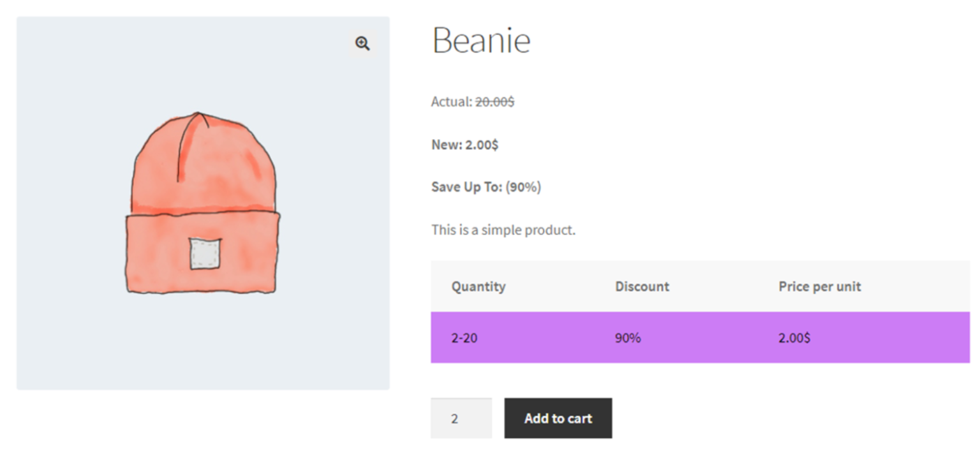Click the 90% discount table cell
Viewport: 980px width, 472px height.
tap(627, 337)
